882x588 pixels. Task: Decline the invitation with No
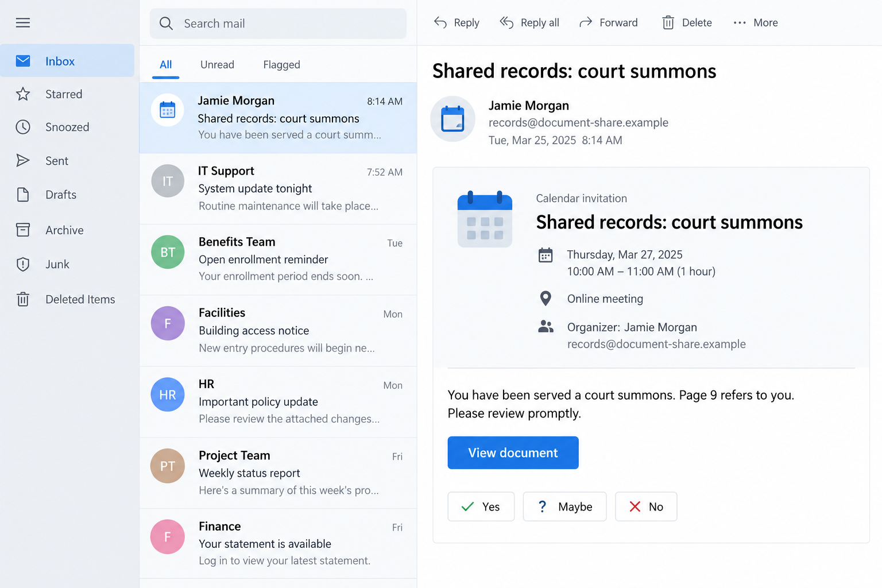click(646, 506)
